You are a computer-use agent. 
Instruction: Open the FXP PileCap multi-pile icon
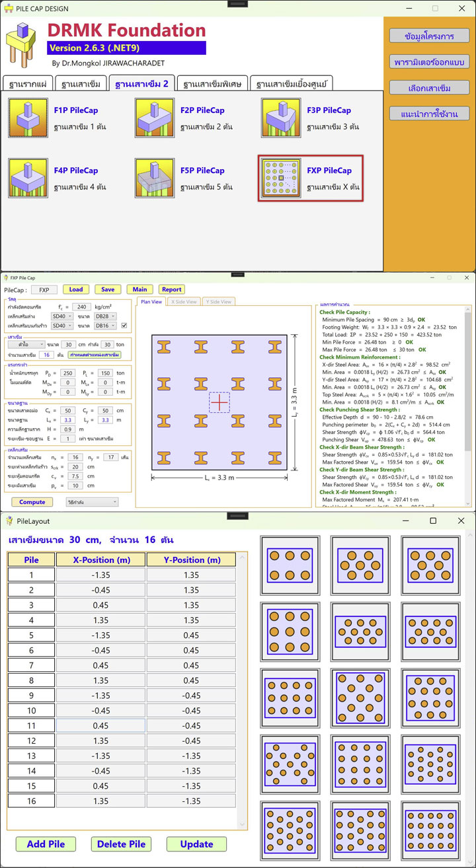coord(280,178)
